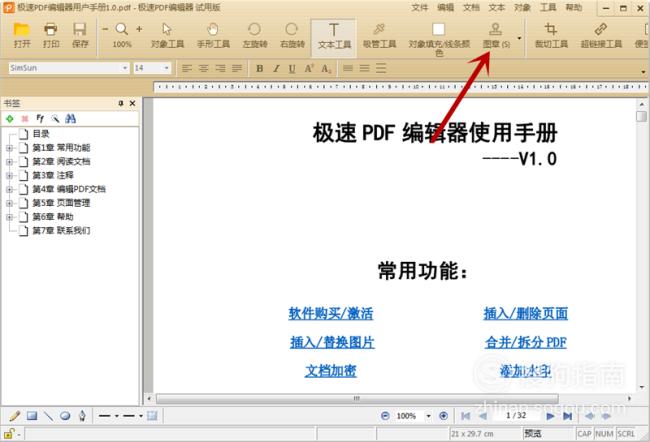Open the 工具 menu

click(548, 7)
